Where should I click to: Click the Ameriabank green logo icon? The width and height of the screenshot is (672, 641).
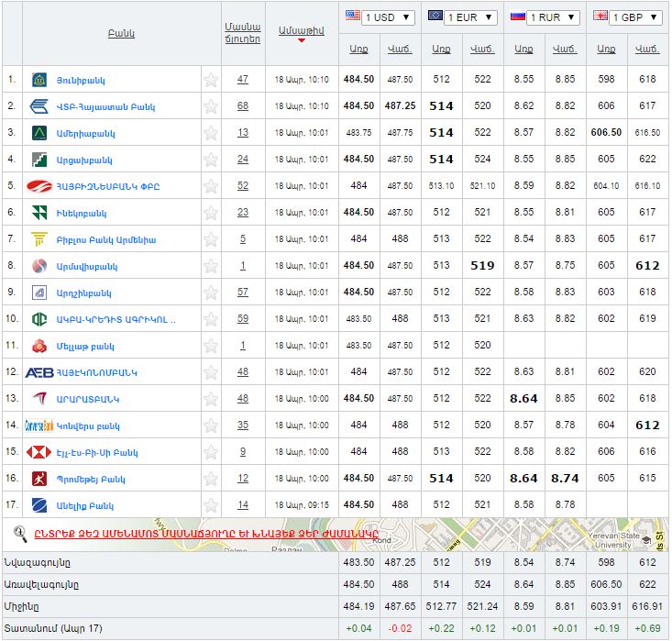(39, 133)
